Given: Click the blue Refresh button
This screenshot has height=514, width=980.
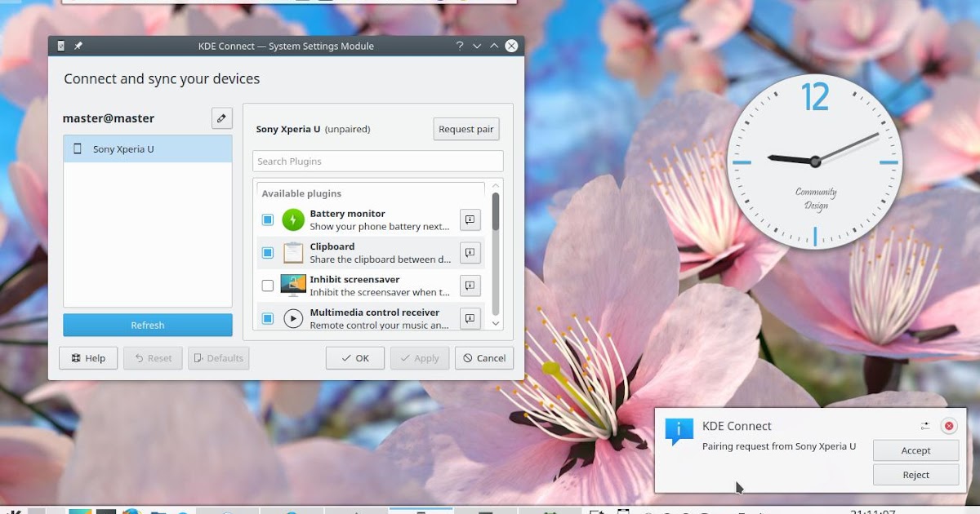Looking at the screenshot, I should point(147,325).
